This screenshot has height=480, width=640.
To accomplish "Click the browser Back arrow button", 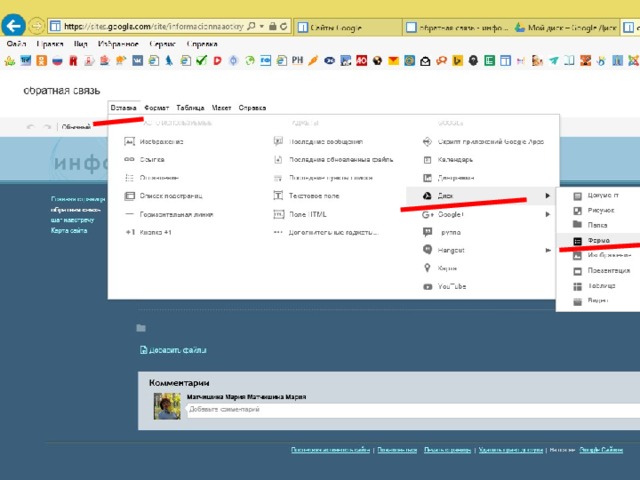I will tap(14, 23).
